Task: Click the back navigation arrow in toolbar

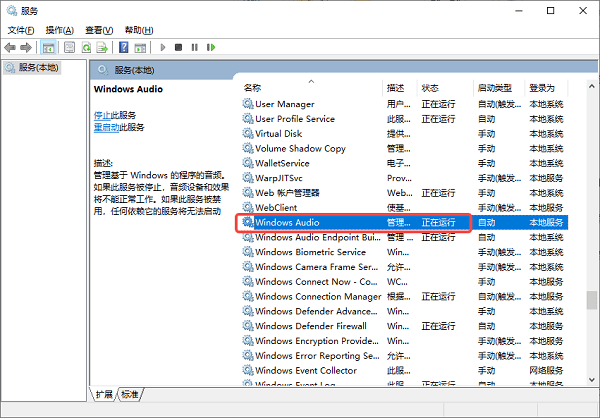Action: 10,47
